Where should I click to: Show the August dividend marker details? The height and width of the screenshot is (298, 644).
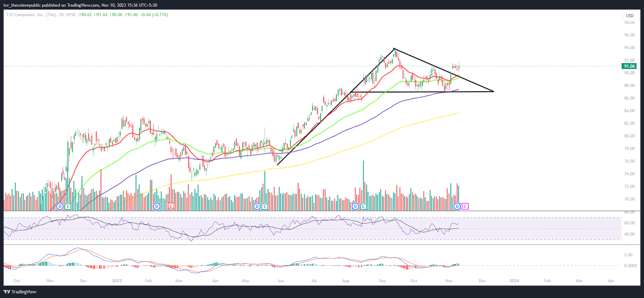(355, 206)
